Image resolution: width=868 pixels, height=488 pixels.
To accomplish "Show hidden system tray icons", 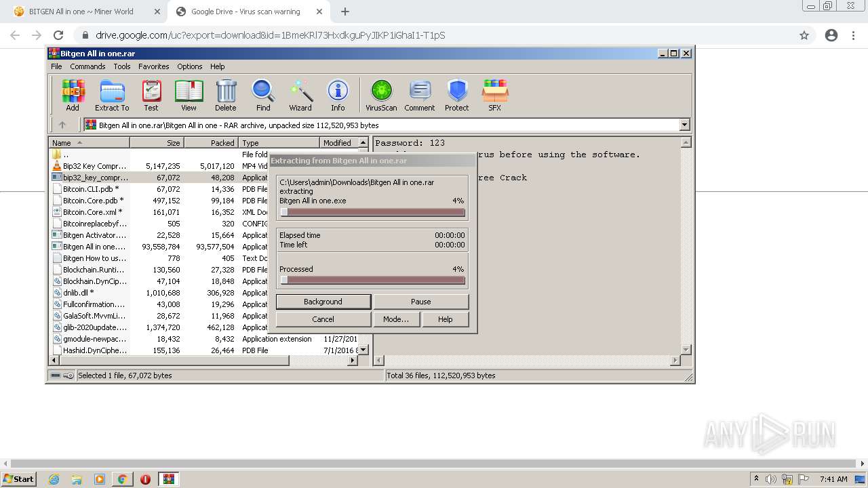I will point(757,479).
